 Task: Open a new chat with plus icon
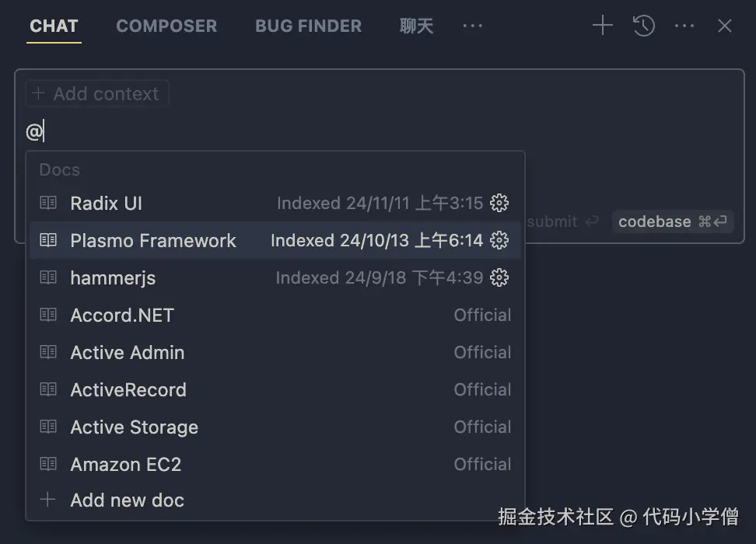[x=602, y=26]
